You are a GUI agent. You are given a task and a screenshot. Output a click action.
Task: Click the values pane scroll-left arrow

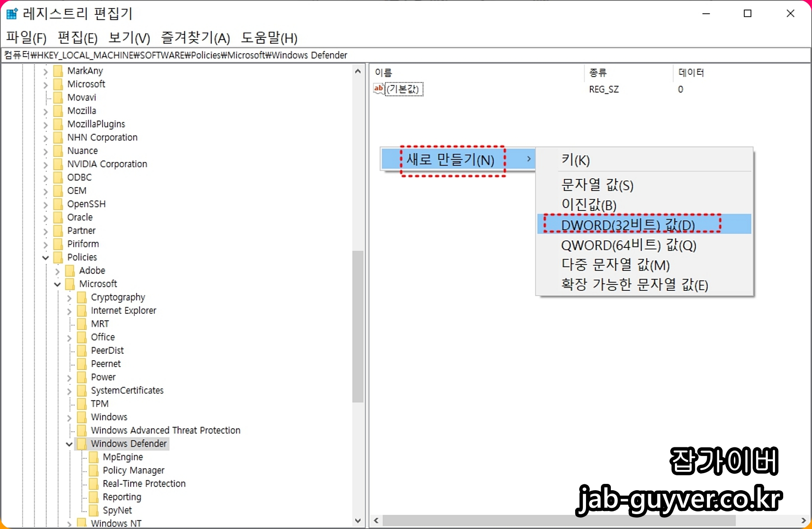click(376, 520)
